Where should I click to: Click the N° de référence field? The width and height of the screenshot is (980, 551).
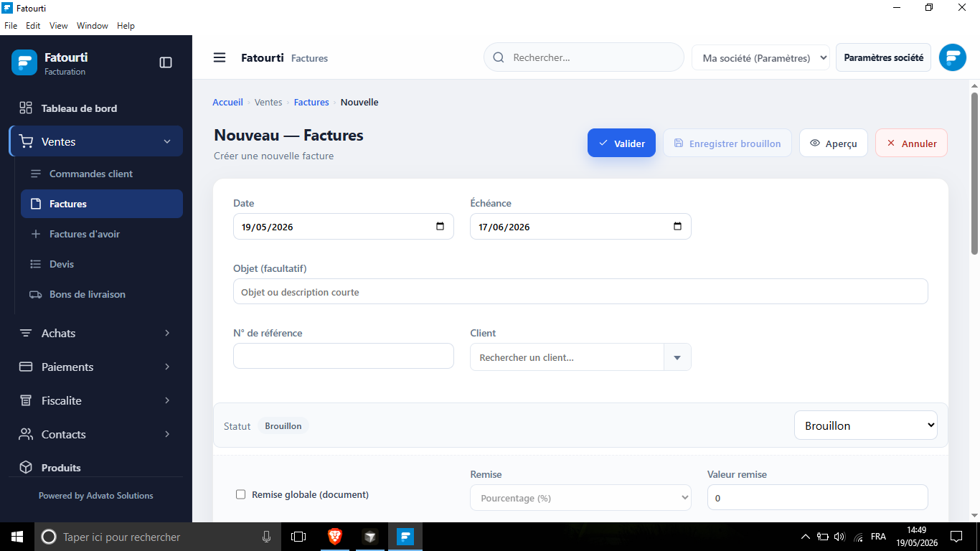(x=343, y=356)
